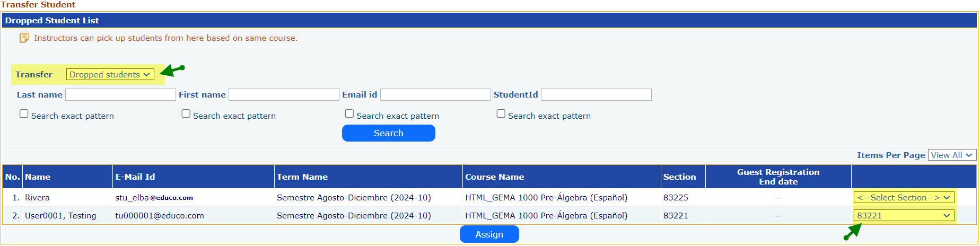Click the Assign button
The image size is (980, 246).
pos(489,234)
